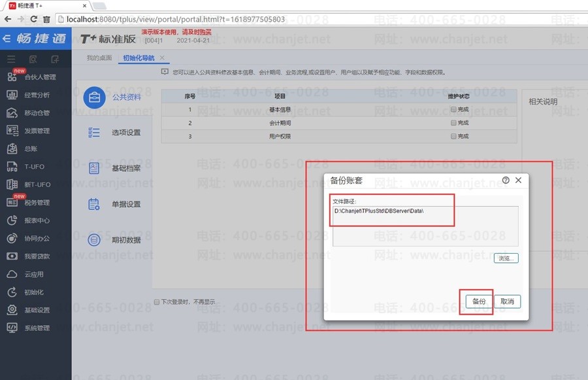The width and height of the screenshot is (588, 380).
Task: Click the 期初数据 label
Action: click(126, 240)
